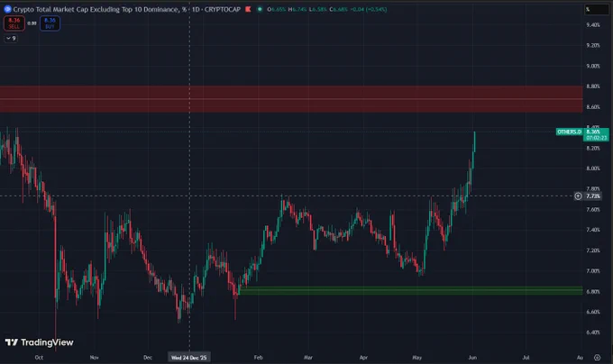This screenshot has height=364, width=613.
Task: Click the Mar label on time axis
Action: (308, 358)
